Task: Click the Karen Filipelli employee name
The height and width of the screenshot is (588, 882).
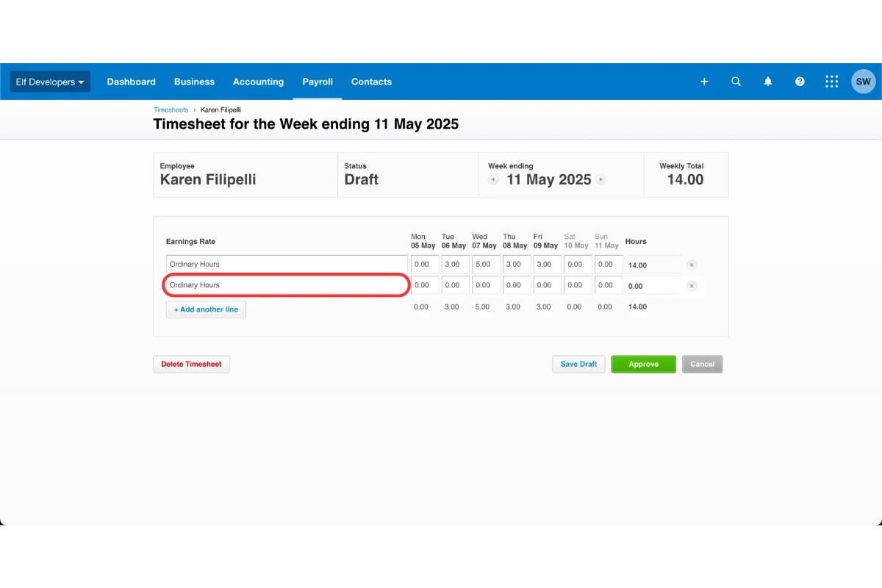Action: [208, 179]
